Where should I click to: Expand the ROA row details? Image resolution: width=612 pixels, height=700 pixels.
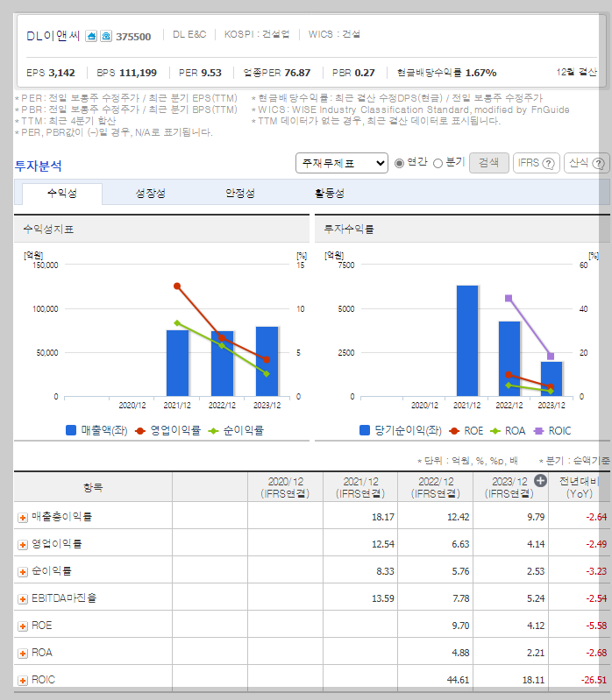pyautogui.click(x=22, y=654)
